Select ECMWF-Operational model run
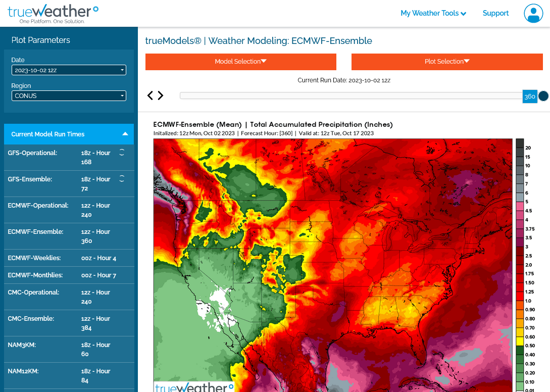This screenshot has width=550, height=392. point(69,210)
